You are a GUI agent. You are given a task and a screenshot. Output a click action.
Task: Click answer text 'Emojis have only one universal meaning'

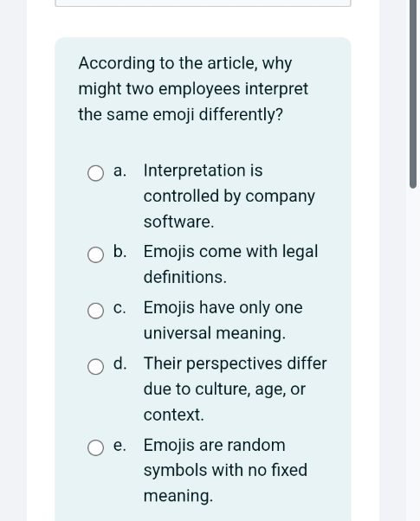pos(223,320)
